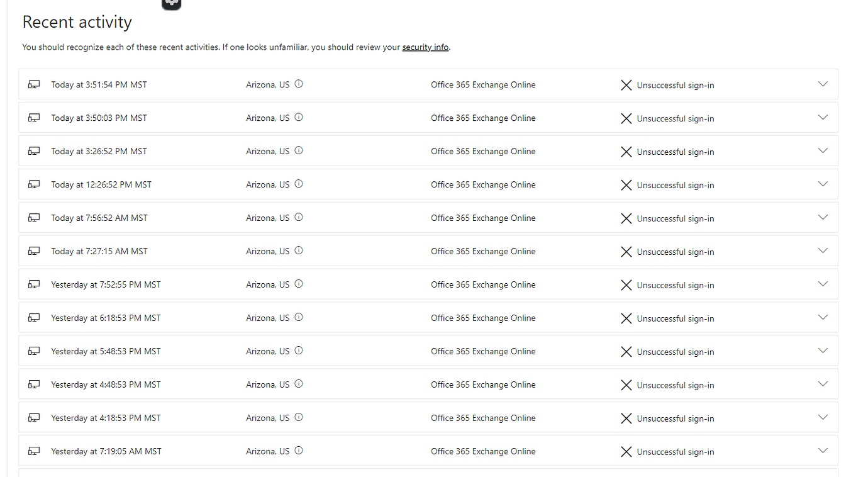Expand today's 7:27:15 AM sign-in details
Viewport: 868px width, 477px height.
coord(823,250)
